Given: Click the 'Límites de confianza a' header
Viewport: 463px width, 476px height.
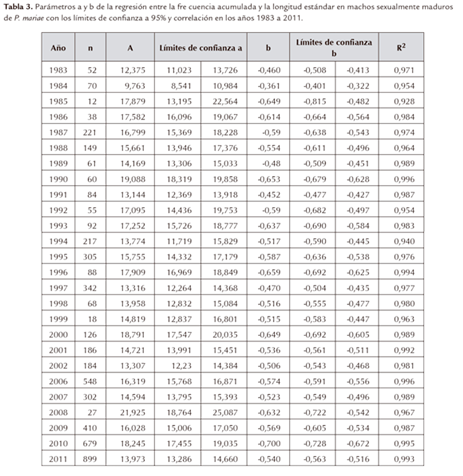Looking at the screenshot, I should tap(201, 48).
